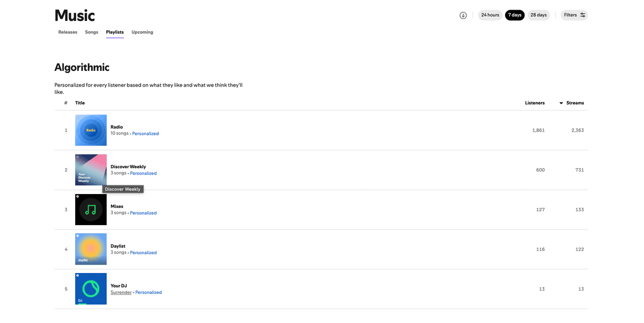Image resolution: width=644 pixels, height=323 pixels.
Task: Open the Playlists tab
Action: 115,32
